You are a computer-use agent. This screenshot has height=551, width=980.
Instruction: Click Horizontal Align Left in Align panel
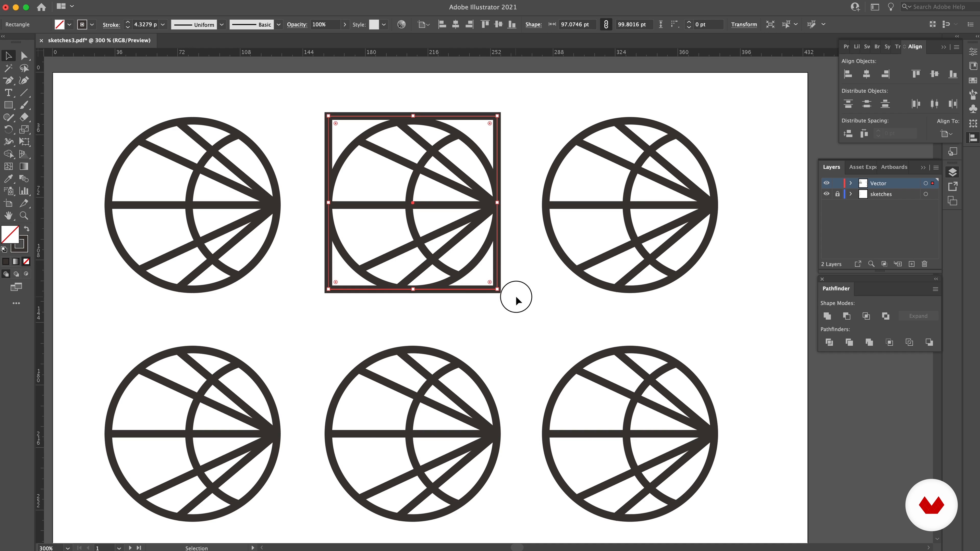pos(848,74)
